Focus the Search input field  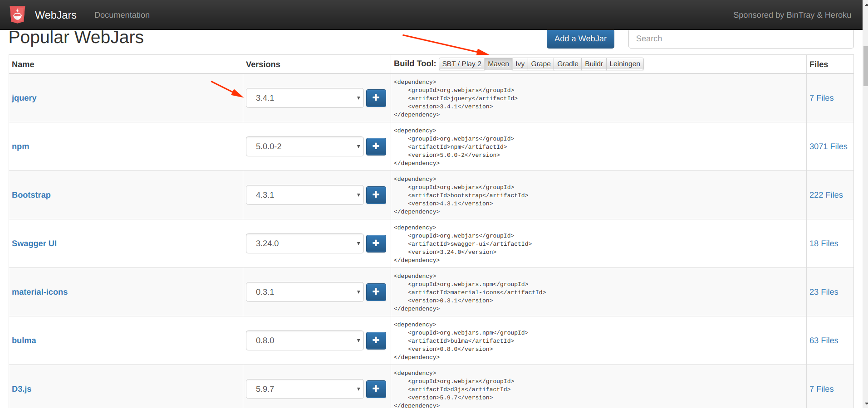point(741,39)
